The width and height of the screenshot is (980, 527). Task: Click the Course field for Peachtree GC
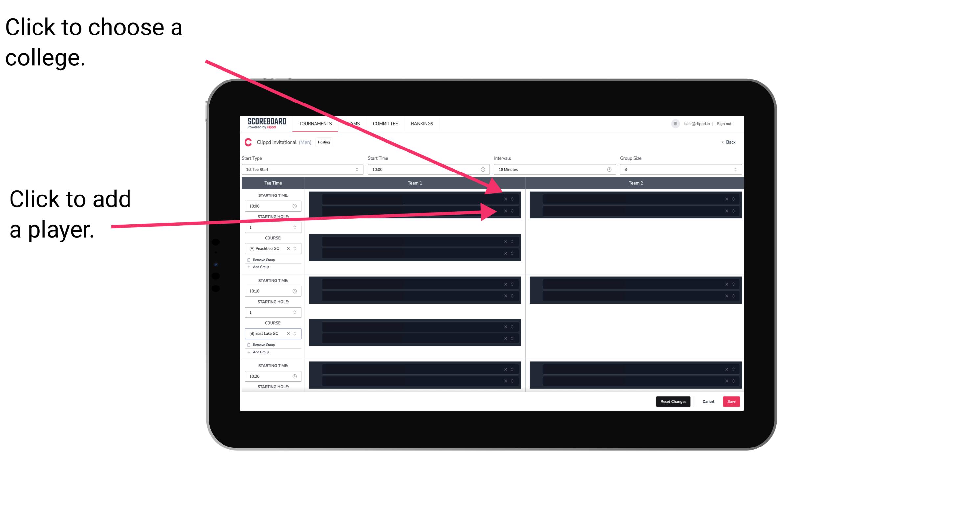(271, 249)
